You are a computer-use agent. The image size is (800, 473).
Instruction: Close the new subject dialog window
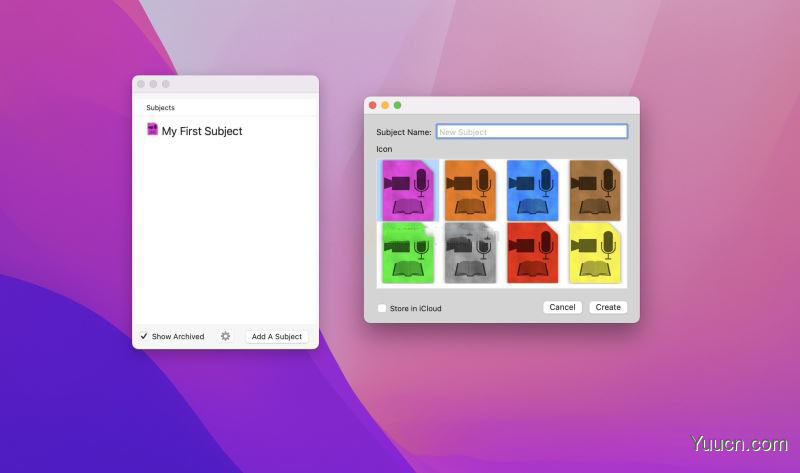click(373, 105)
